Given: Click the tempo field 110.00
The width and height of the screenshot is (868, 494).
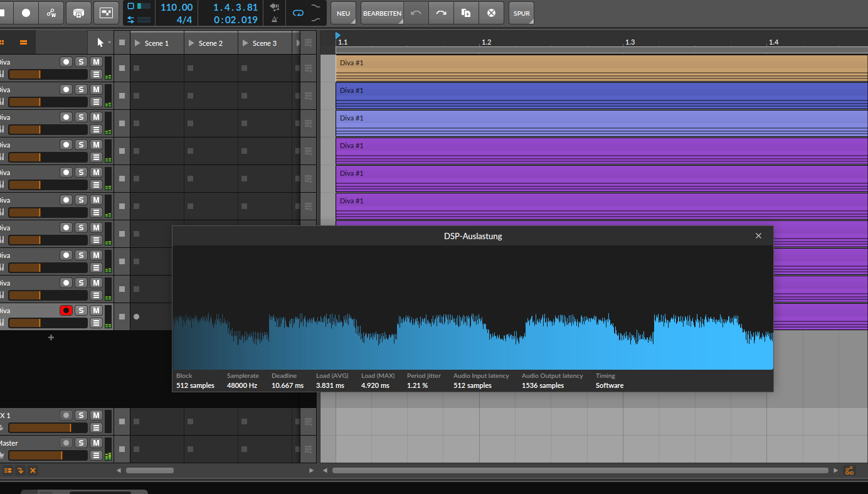Looking at the screenshot, I should point(176,7).
